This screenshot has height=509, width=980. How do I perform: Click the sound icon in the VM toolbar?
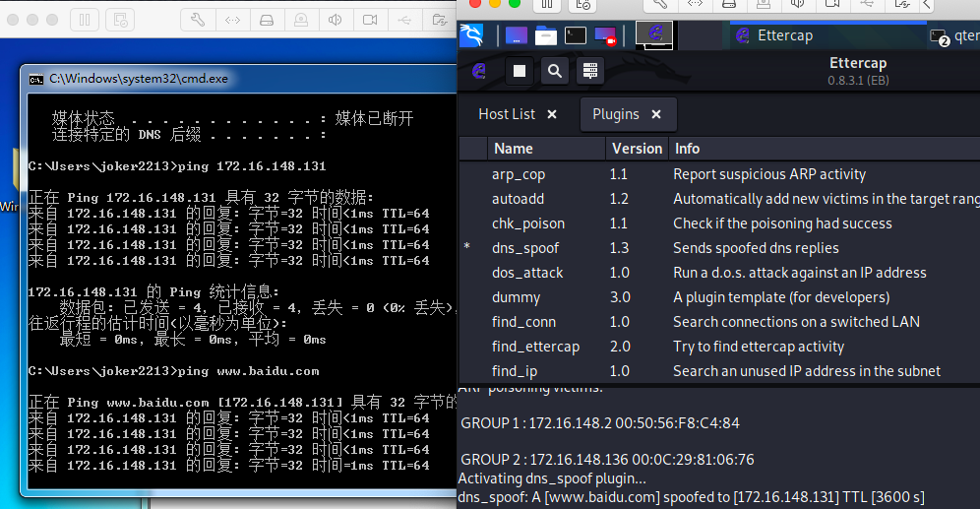(x=337, y=19)
